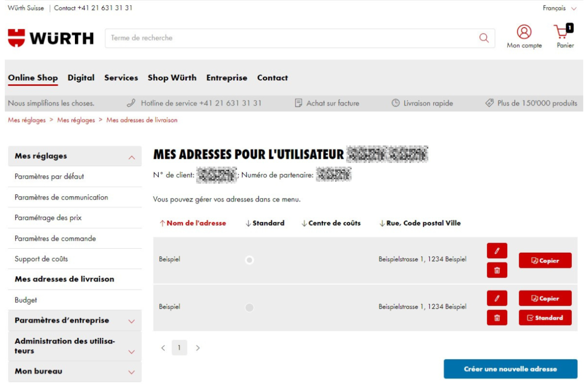
Task: Open the Panier cart icon
Action: [x=563, y=31]
